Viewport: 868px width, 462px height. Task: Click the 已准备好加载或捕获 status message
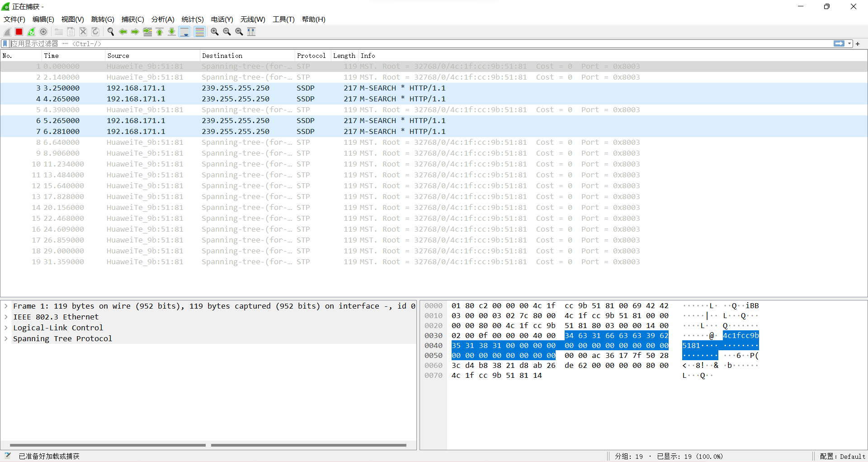tap(49, 457)
